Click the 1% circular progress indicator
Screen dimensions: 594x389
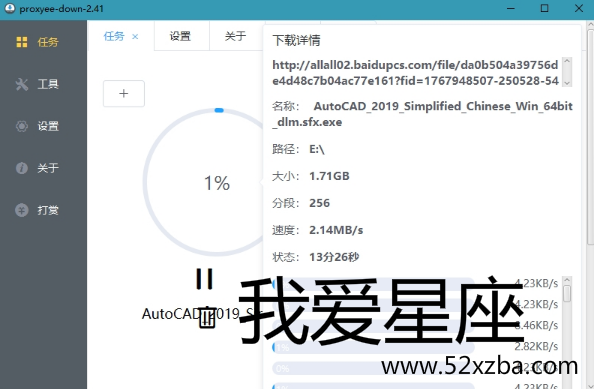217,183
